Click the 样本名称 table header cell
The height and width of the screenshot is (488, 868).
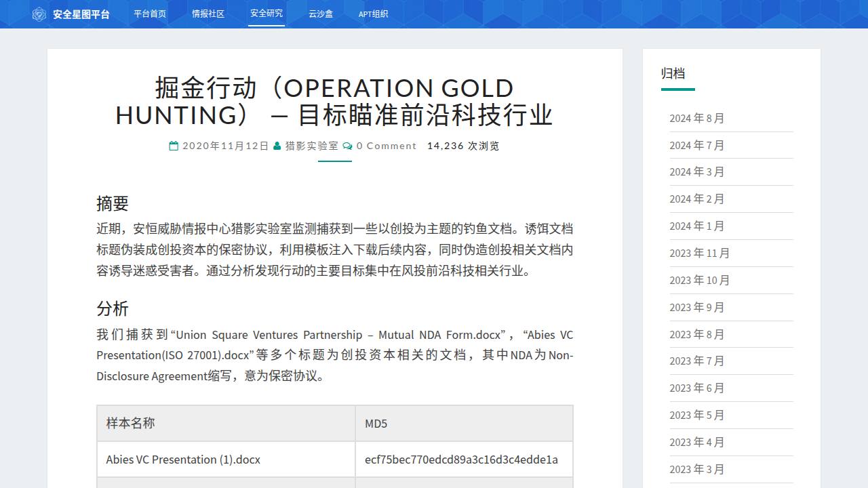tap(226, 423)
